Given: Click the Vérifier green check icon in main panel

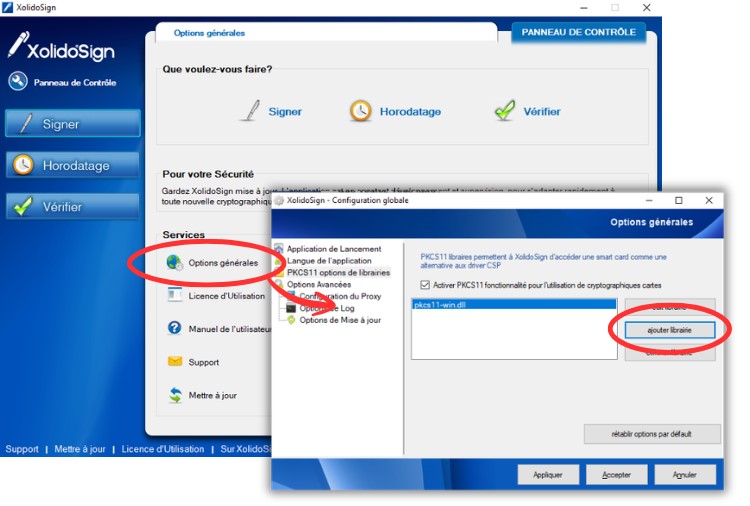Looking at the screenshot, I should [505, 110].
